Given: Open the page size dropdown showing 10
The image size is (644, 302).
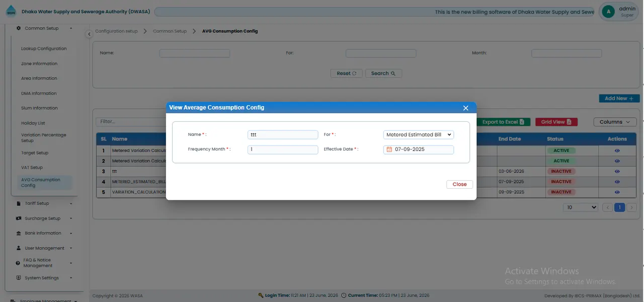Looking at the screenshot, I should (581, 207).
